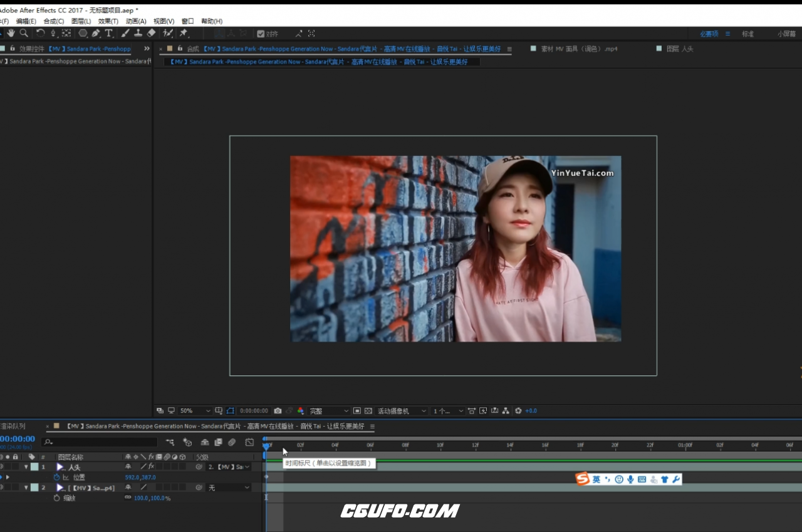Open the timeline panel menu icon
Image resolution: width=802 pixels, height=532 pixels.
coord(372,426)
